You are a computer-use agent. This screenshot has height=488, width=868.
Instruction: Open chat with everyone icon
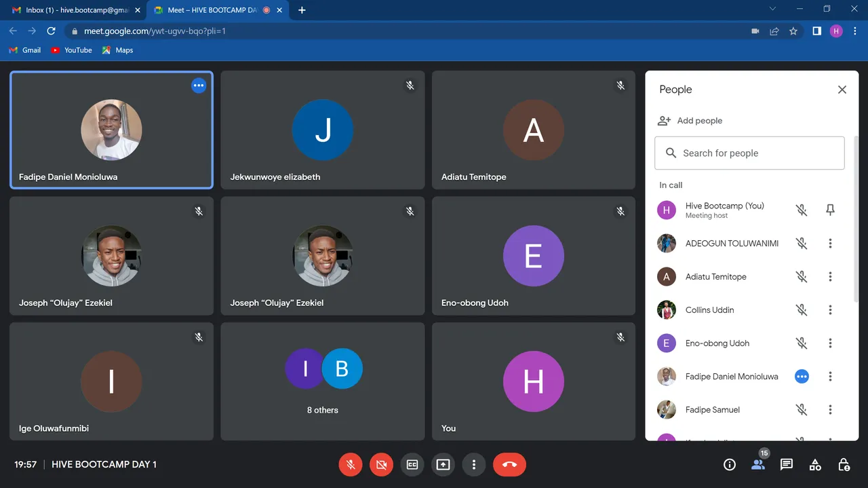pos(787,465)
